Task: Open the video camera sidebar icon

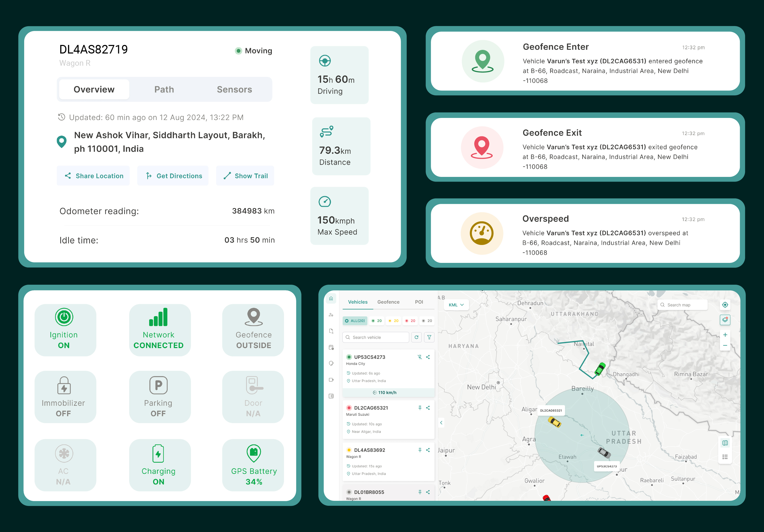Action: (331, 380)
